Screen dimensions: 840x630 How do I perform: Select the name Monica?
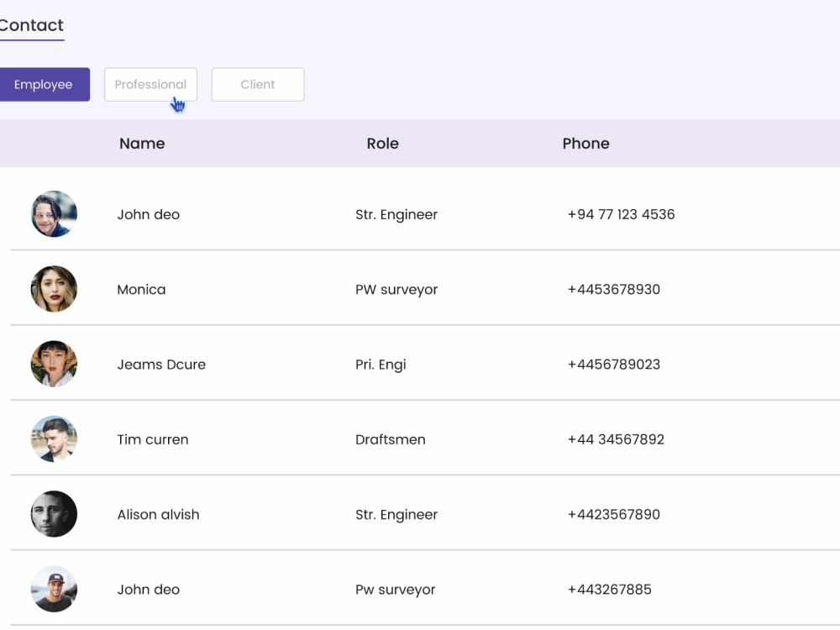(x=141, y=289)
